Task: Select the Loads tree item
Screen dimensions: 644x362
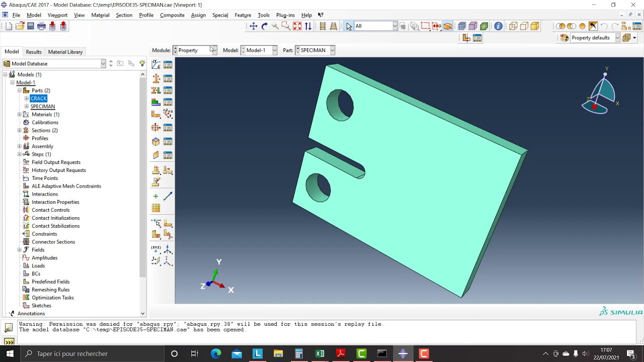Action: pos(38,265)
